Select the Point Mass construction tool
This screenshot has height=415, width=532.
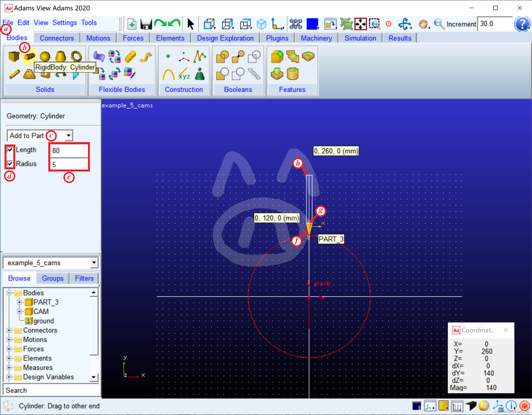pyautogui.click(x=200, y=74)
